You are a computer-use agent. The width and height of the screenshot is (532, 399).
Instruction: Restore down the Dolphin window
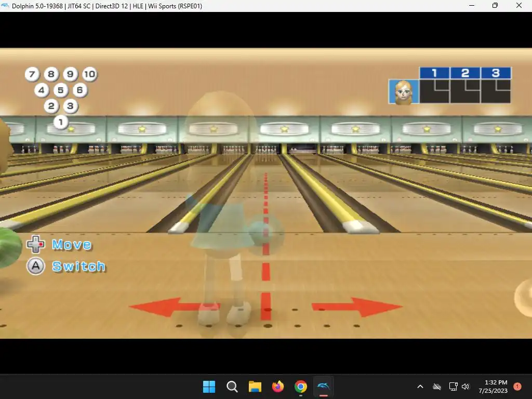click(495, 5)
